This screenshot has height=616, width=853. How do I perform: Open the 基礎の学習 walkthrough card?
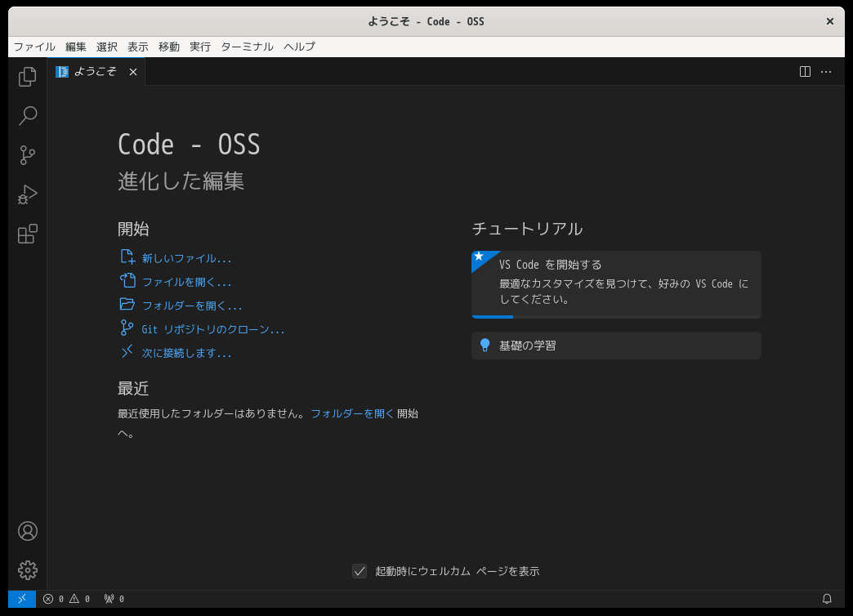616,346
